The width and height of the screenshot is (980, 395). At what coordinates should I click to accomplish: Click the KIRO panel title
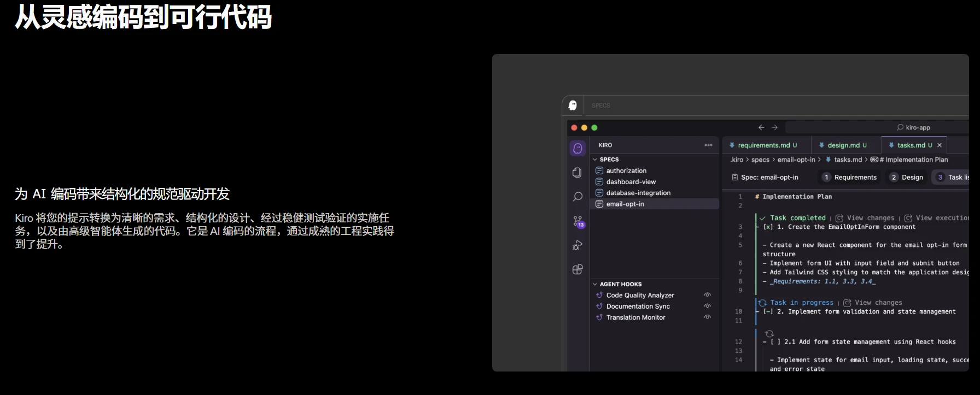click(x=605, y=145)
